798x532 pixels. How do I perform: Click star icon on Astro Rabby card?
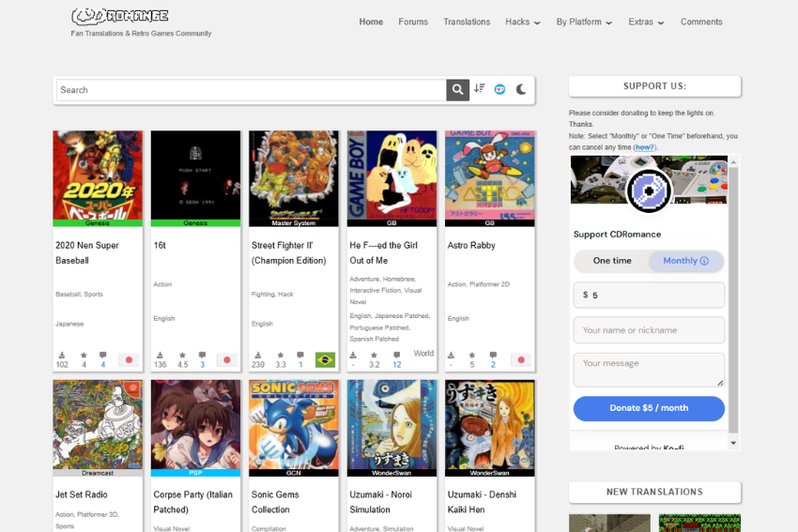472,355
